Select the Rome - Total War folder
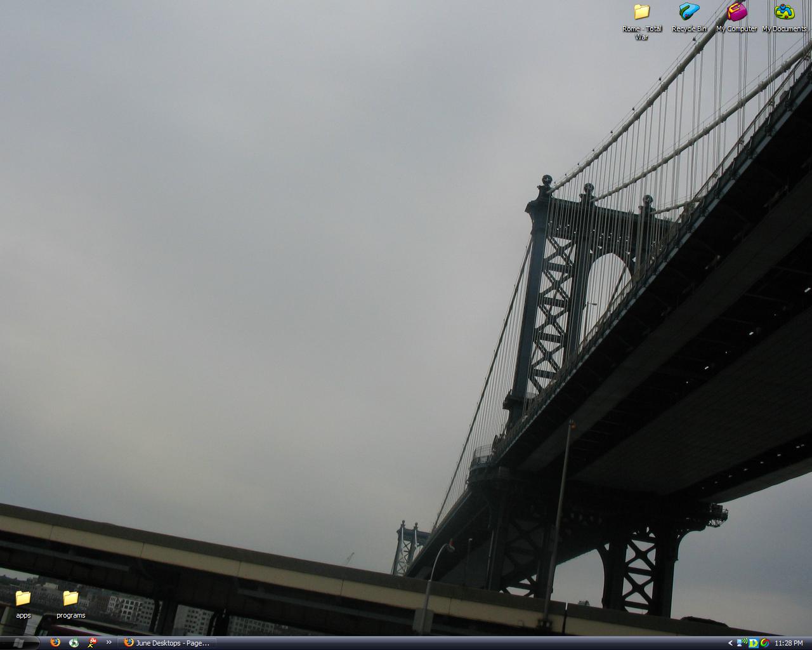The height and width of the screenshot is (650, 812). pos(642,21)
